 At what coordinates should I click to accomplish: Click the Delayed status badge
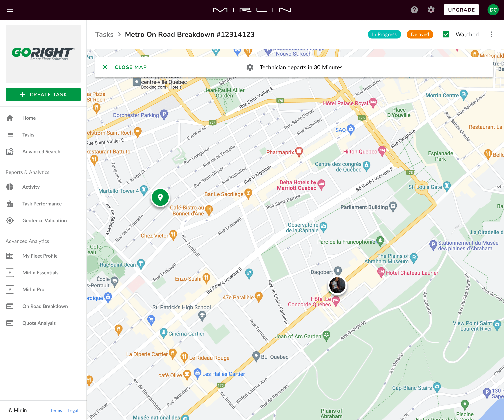tap(420, 34)
